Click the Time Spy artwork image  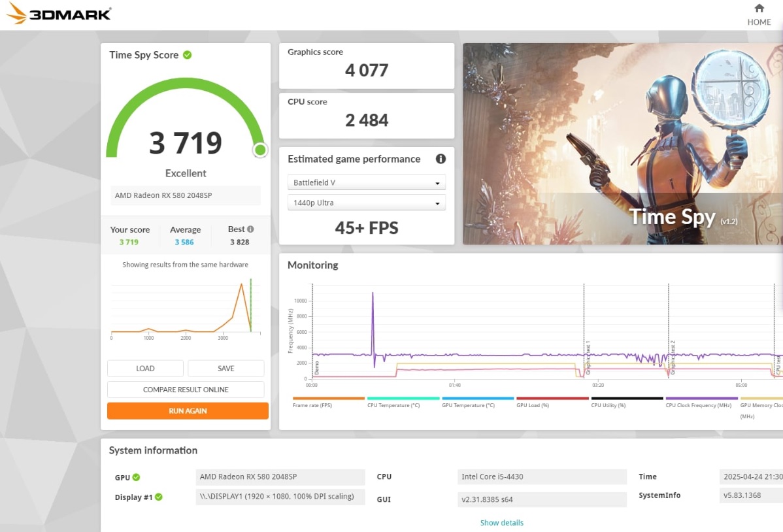point(623,144)
